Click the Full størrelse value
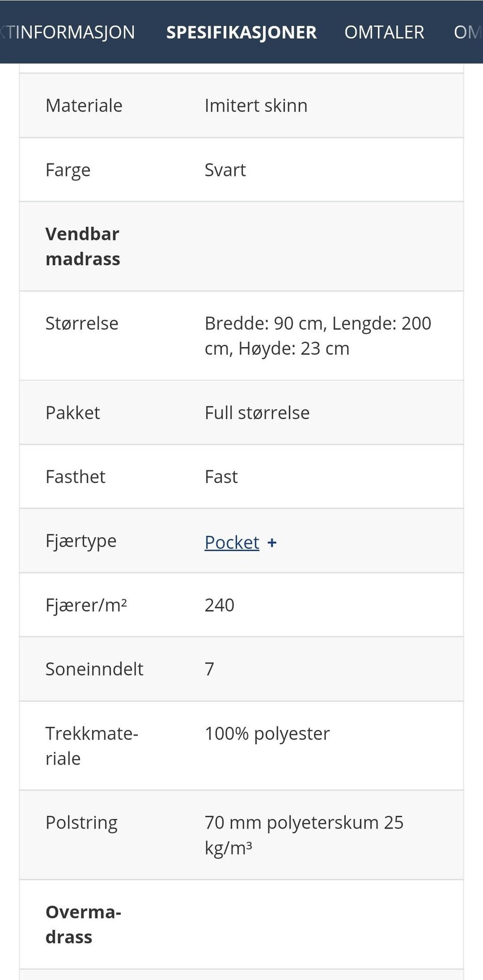 click(x=257, y=413)
